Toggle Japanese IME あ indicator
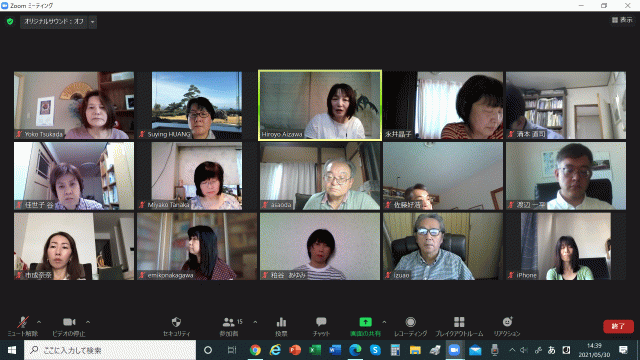640x360 pixels. (x=551, y=350)
